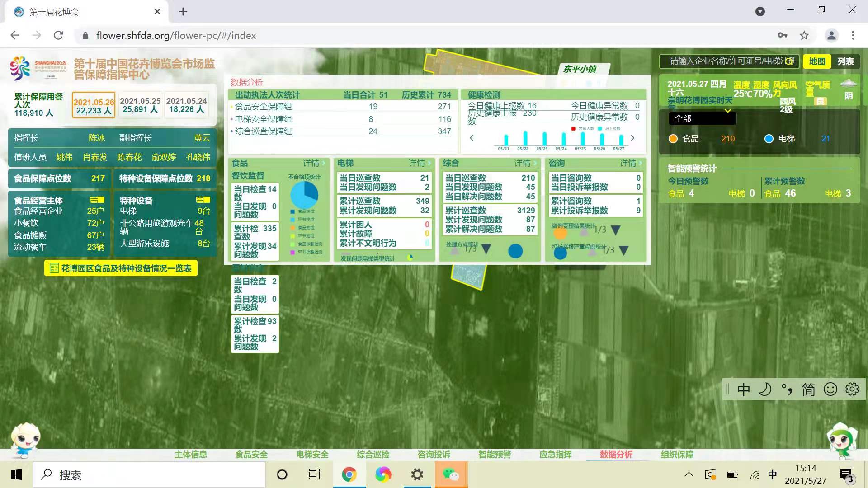This screenshot has width=868, height=488.
Task: Open 特种设备 detail list icon
Action: pos(203,200)
